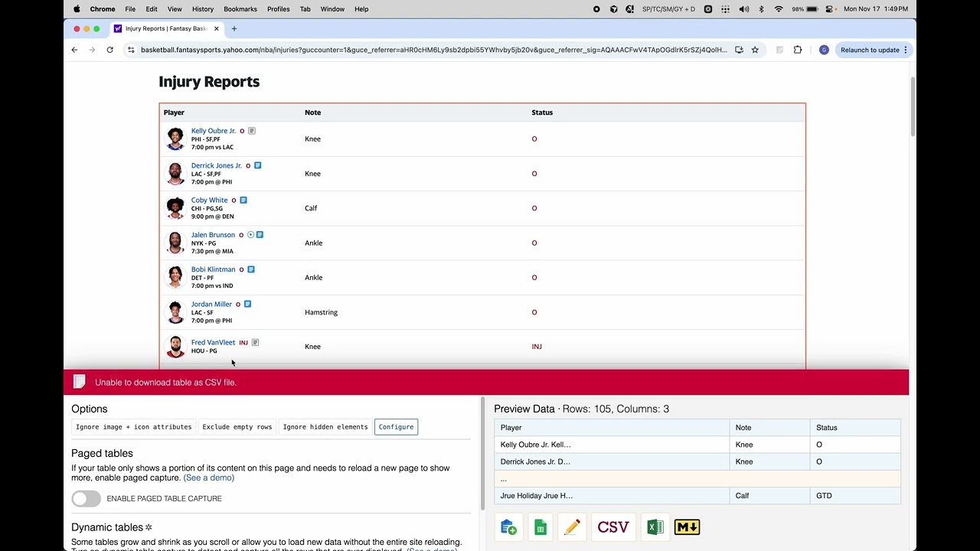980x551 pixels.
Task: Open the View menu
Action: 175,9
